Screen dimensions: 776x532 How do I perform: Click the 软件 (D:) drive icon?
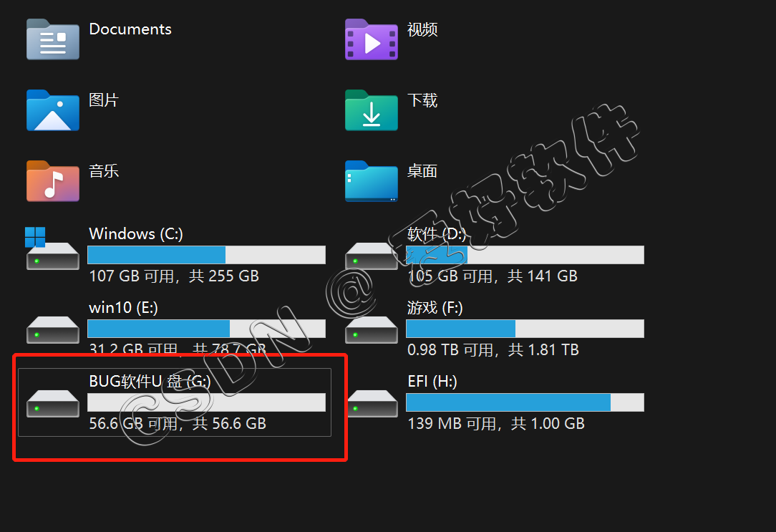tap(371, 256)
